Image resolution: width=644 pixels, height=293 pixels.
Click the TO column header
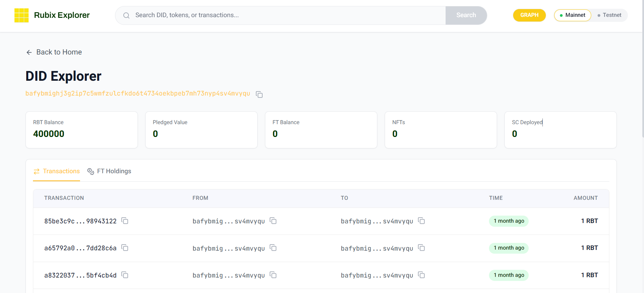(344, 198)
